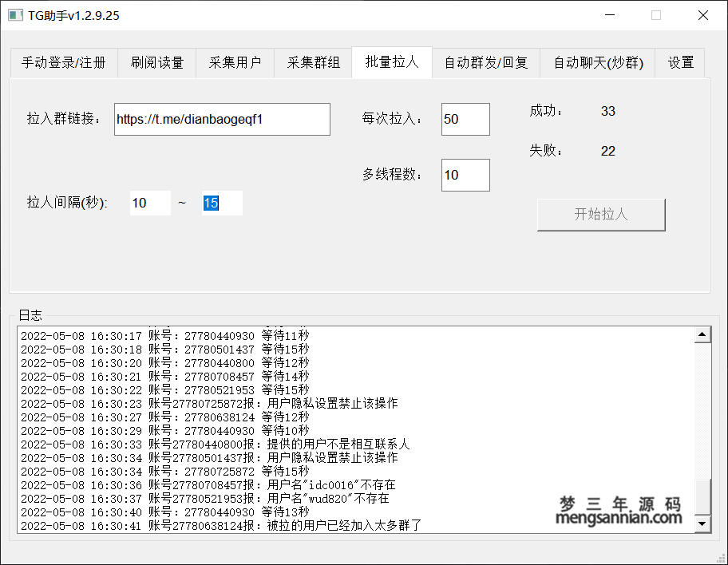Click the log scrollbar thumb
This screenshot has height=565, width=728.
pyautogui.click(x=702, y=496)
